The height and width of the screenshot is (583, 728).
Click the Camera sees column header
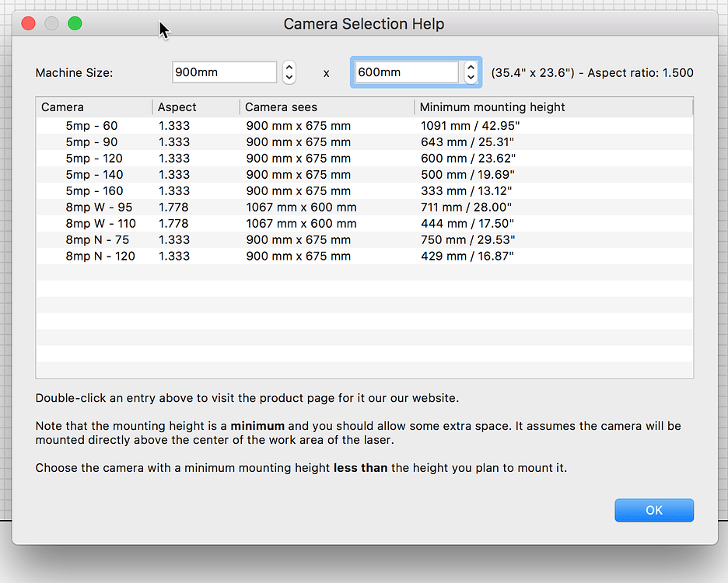327,107
